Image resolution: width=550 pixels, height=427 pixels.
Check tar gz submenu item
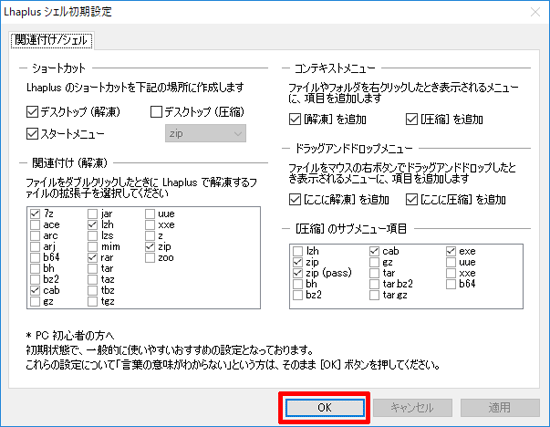(x=374, y=295)
